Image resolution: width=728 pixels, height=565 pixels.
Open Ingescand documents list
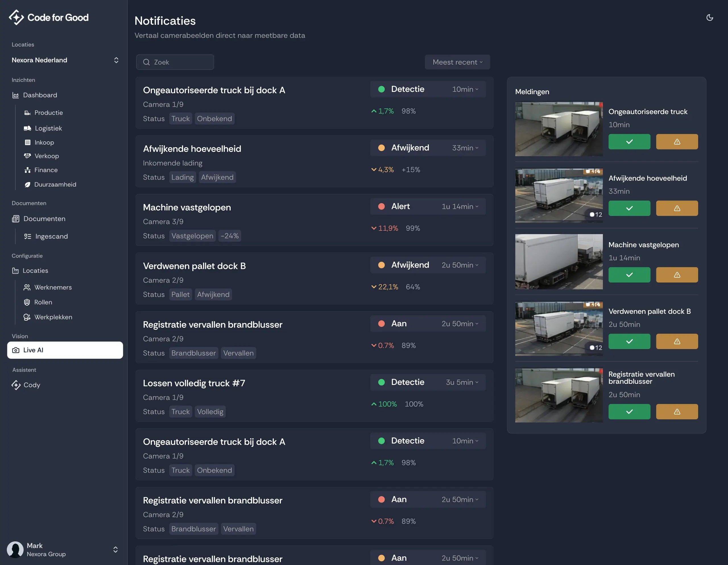pos(51,236)
